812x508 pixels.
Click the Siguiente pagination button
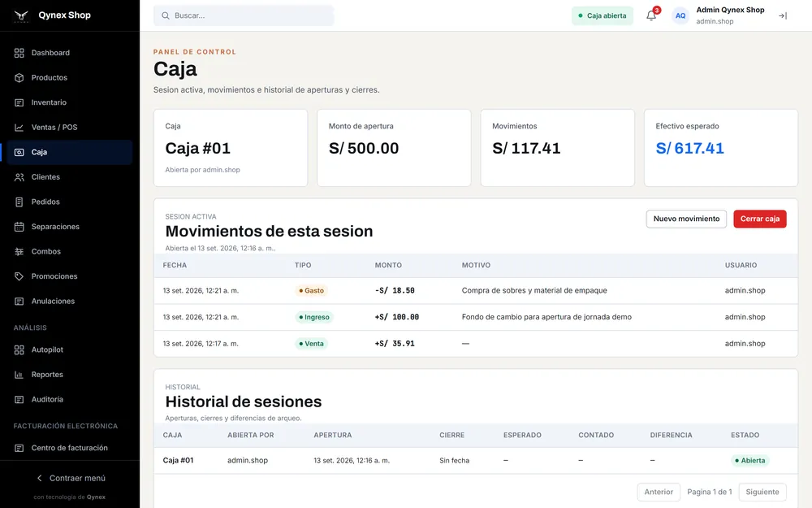762,492
